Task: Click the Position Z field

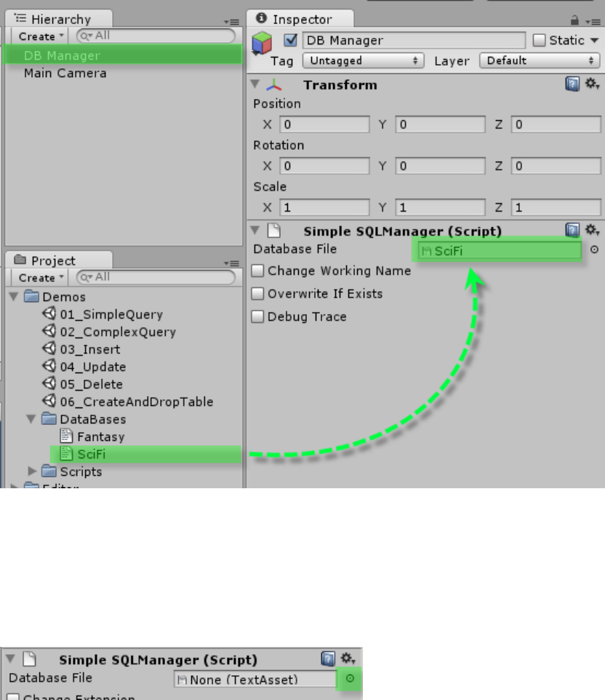Action: [x=556, y=124]
